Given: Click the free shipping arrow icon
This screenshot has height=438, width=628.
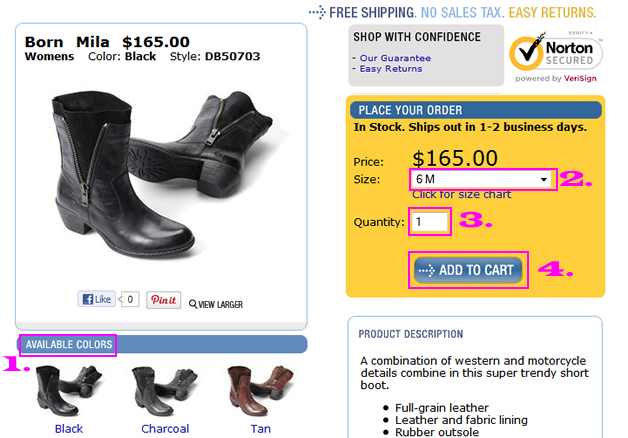Looking at the screenshot, I should 316,12.
